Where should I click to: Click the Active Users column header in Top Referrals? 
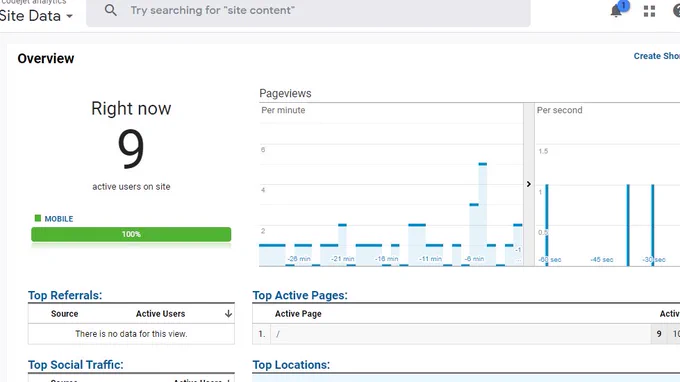coord(160,313)
